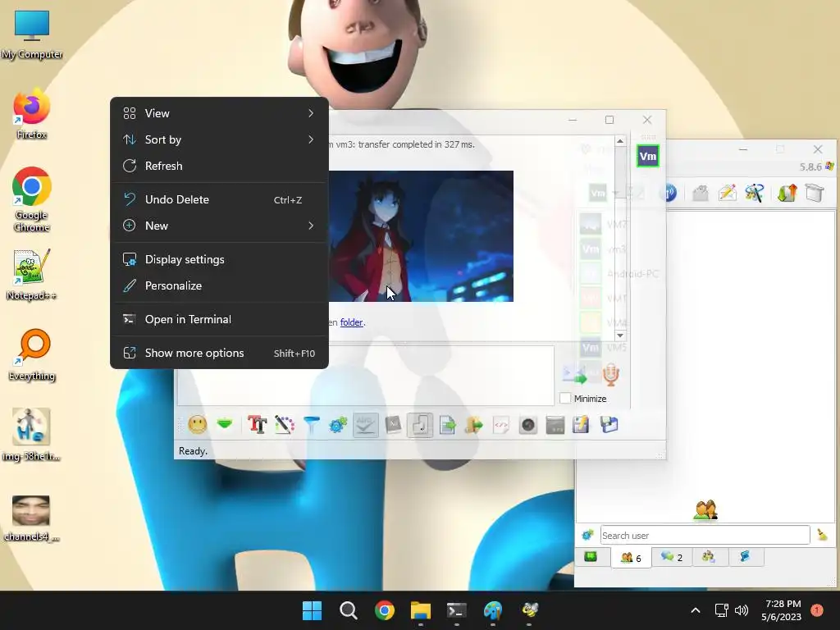Expand the View submenu
Screen dimensions: 840x630
219,113
